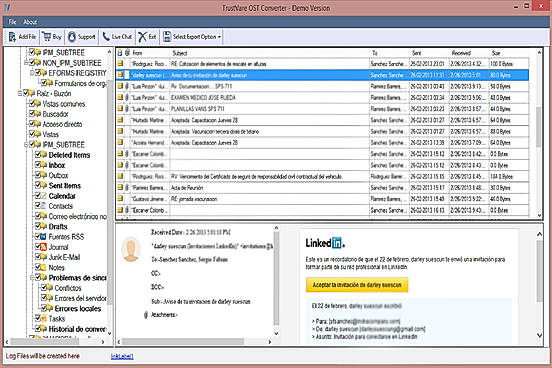552x368 pixels.
Task: Click the Tasks icon in folder tree
Action: 44,318
